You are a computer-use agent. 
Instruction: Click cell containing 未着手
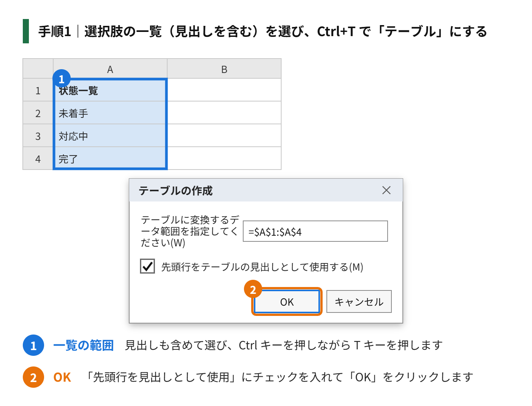coord(110,113)
